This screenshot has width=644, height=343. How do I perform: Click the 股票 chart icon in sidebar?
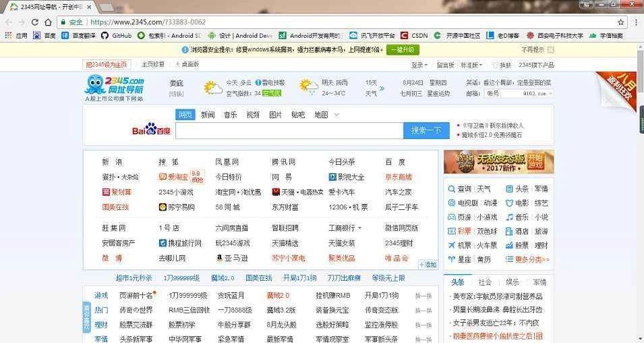click(509, 246)
